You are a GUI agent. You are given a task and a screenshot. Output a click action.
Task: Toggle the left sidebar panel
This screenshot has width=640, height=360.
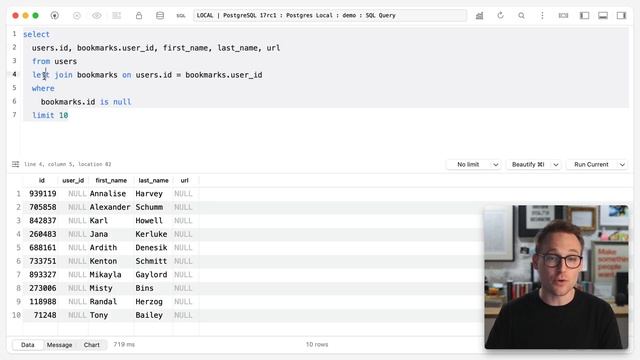pos(584,16)
